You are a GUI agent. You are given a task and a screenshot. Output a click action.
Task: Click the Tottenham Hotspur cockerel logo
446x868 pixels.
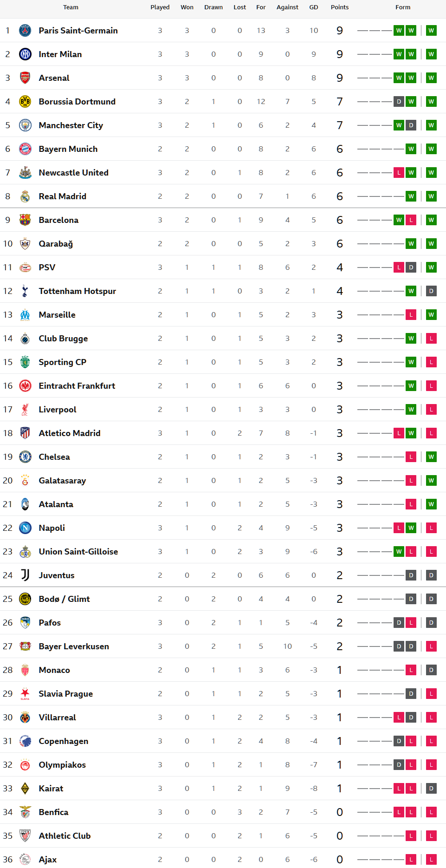(x=25, y=291)
